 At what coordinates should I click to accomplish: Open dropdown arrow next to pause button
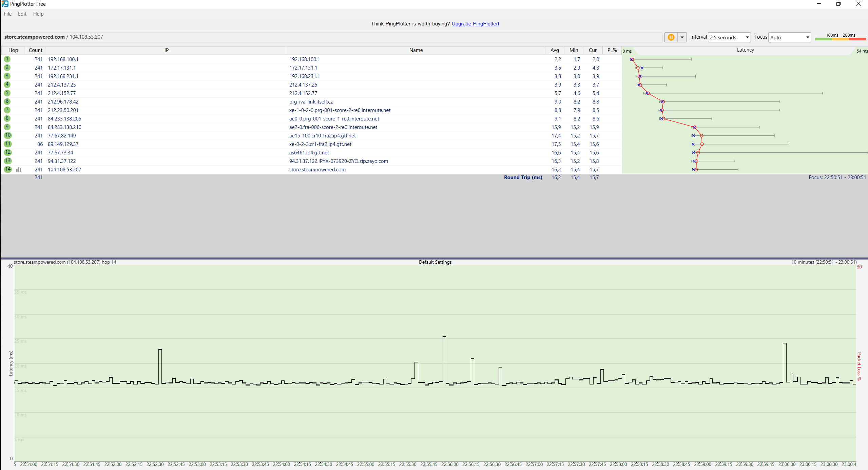[682, 37]
